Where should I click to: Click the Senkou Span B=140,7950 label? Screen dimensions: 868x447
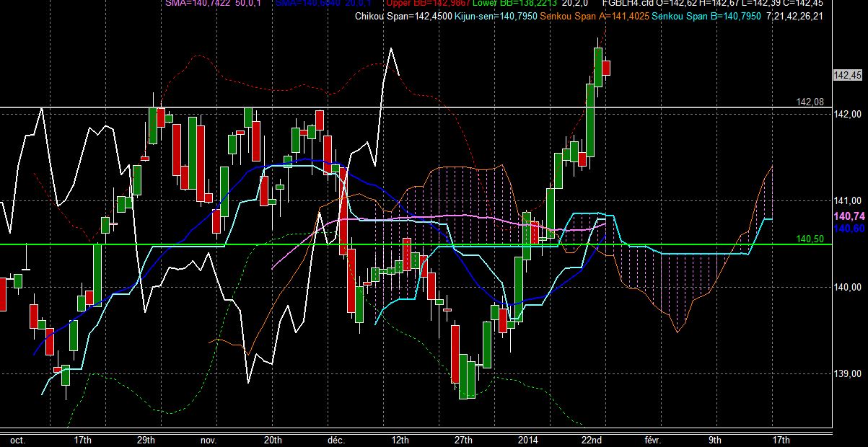tap(706, 16)
